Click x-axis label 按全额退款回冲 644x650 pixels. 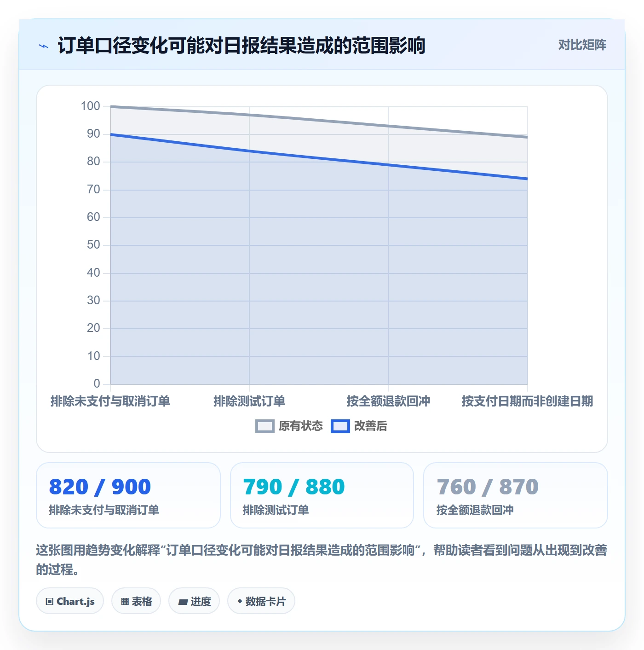click(388, 401)
